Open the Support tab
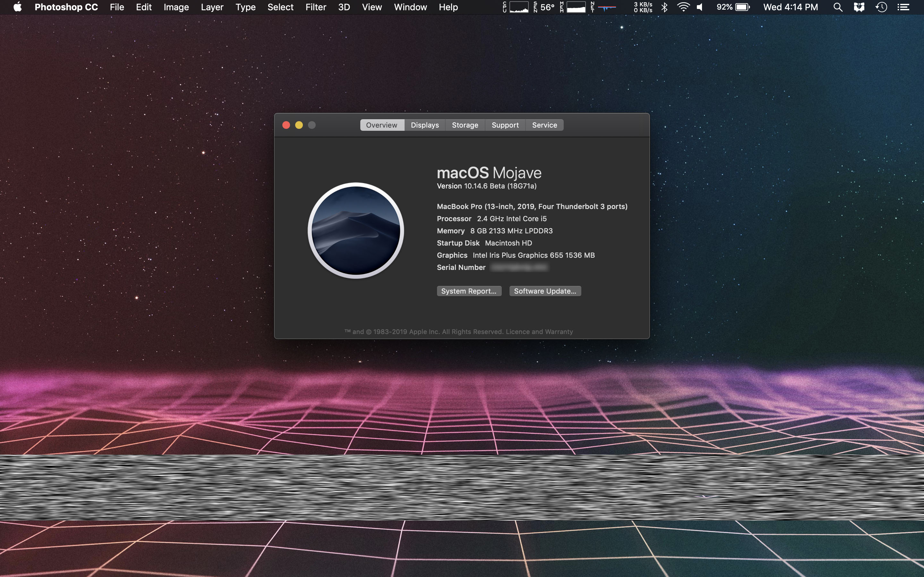The height and width of the screenshot is (577, 924). 505,125
